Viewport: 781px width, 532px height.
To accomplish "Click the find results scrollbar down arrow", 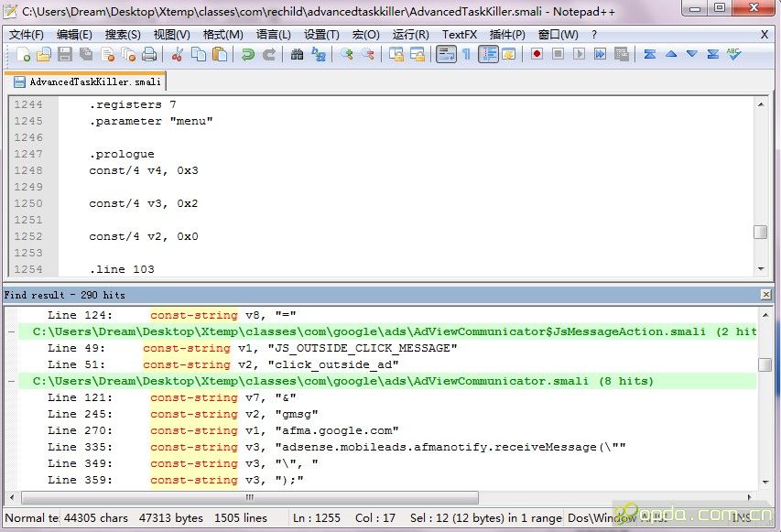I will (765, 482).
